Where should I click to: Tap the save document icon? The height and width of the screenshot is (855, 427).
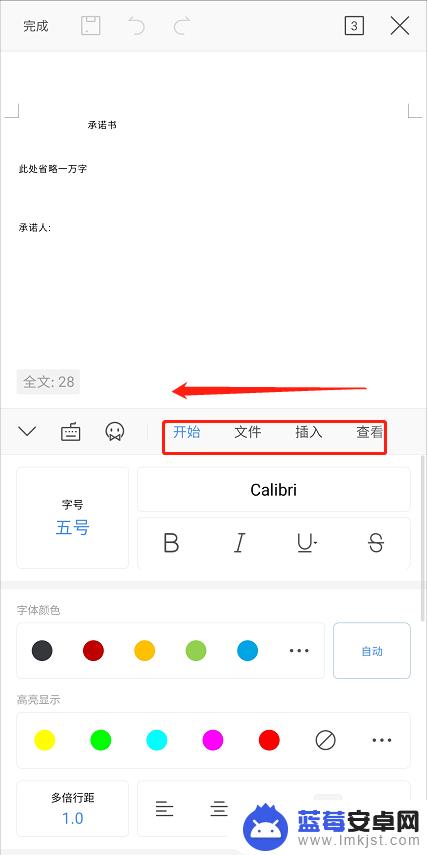click(91, 26)
